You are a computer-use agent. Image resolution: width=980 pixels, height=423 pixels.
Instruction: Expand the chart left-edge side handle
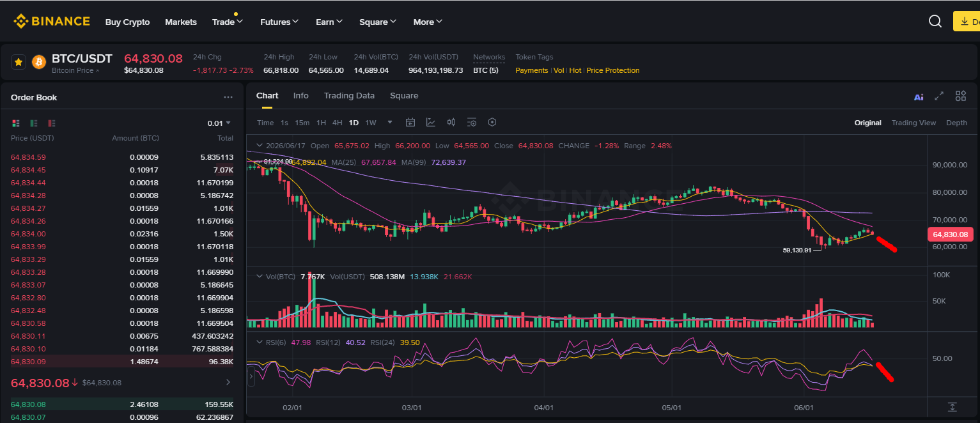(x=251, y=377)
